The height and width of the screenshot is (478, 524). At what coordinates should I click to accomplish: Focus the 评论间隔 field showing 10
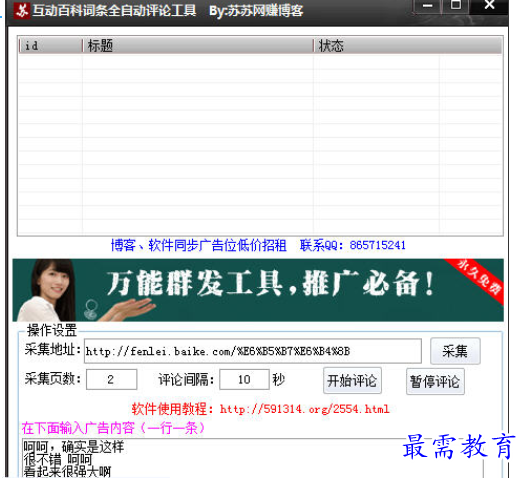click(244, 379)
